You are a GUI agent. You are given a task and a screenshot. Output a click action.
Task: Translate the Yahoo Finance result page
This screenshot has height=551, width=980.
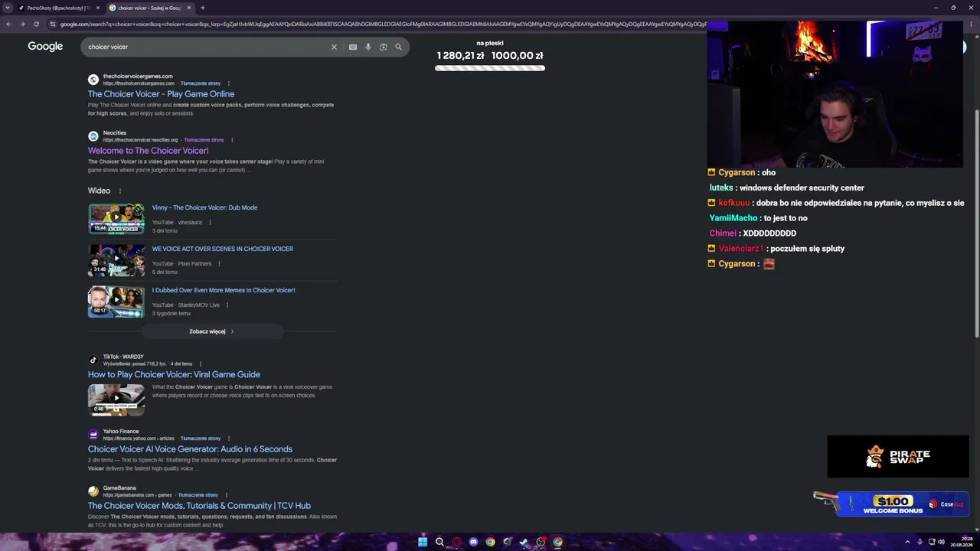tap(201, 439)
